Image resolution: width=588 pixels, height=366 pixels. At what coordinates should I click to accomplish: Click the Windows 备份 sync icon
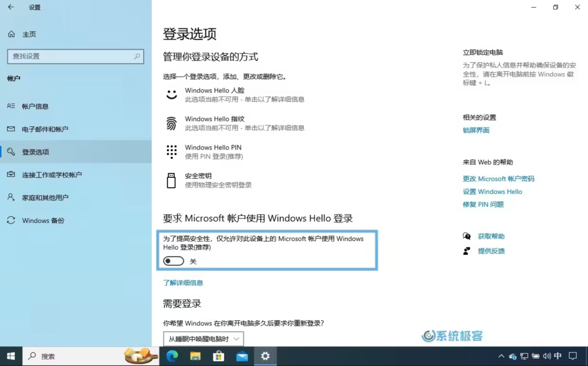coord(11,220)
